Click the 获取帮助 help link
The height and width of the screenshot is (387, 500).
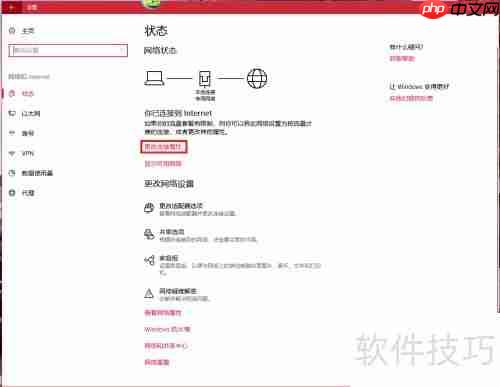click(402, 59)
